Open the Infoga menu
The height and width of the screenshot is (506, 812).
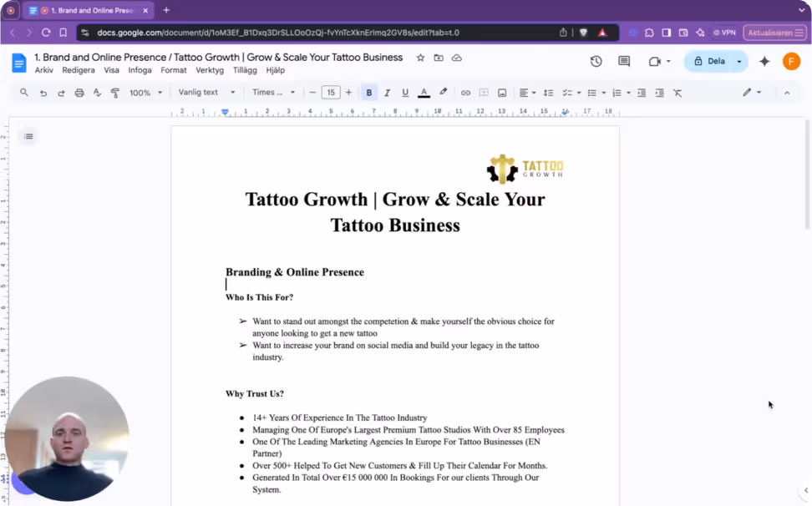pos(140,70)
